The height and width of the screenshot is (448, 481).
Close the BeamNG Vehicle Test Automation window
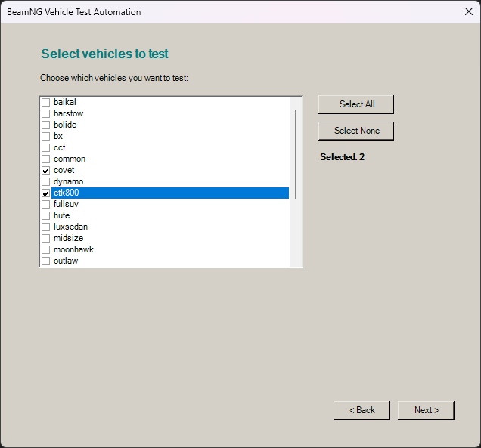pos(469,11)
